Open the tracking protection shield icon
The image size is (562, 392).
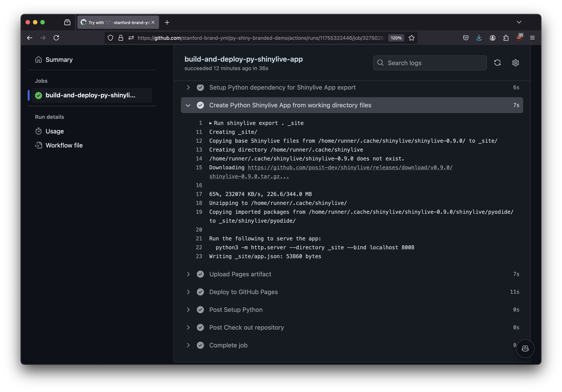pyautogui.click(x=110, y=38)
